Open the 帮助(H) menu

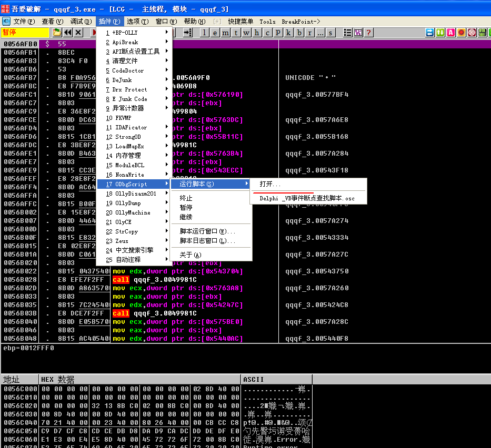pos(195,21)
